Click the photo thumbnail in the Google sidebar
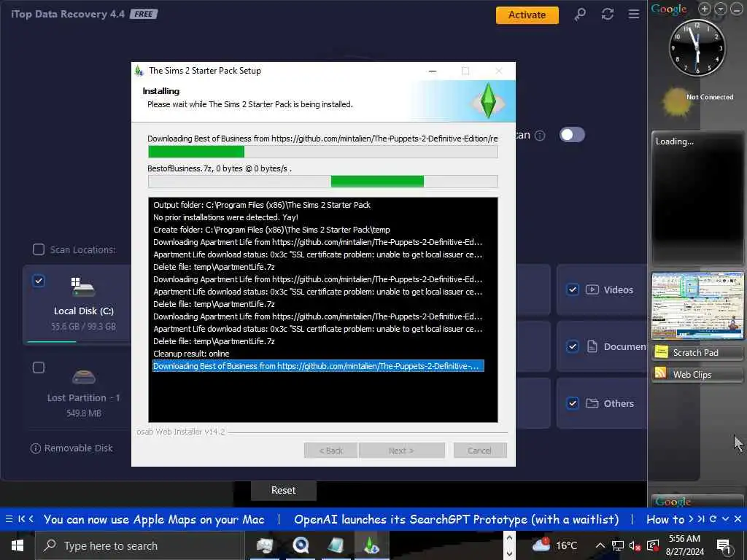This screenshot has height=560, width=747. click(697, 306)
